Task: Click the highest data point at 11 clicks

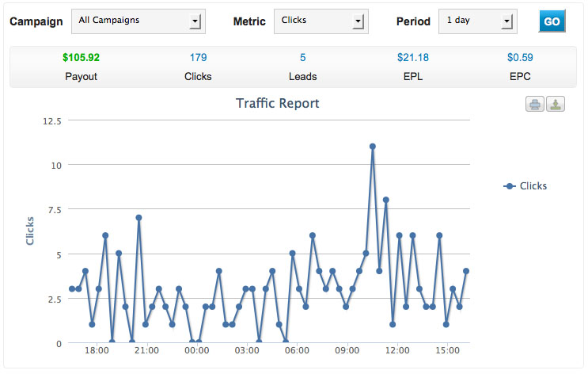Action: 372,147
